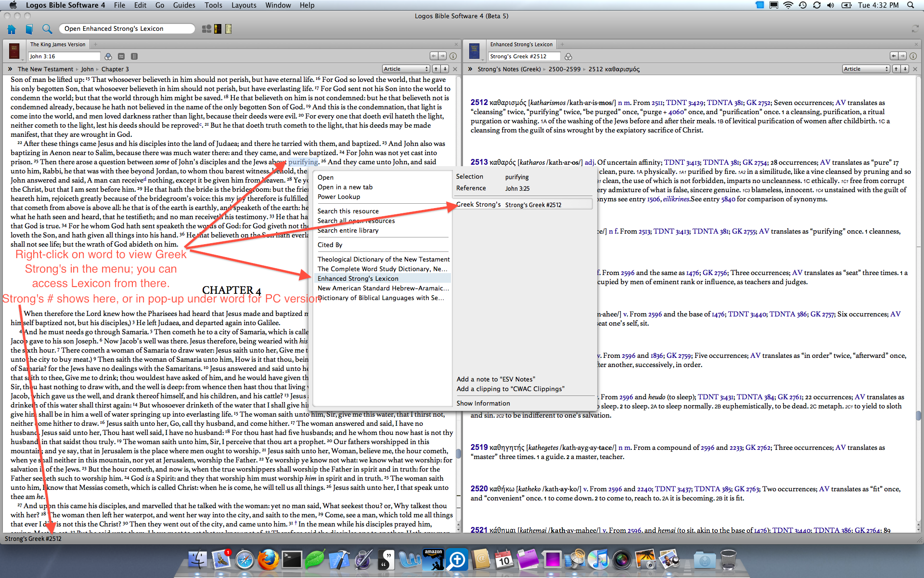
Task: Move to next article in KJV panel
Action: (x=445, y=69)
